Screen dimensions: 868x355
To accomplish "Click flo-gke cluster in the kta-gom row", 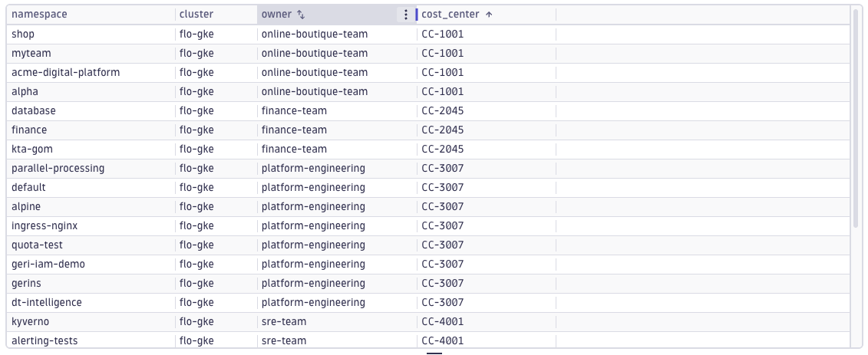I will (x=196, y=150).
